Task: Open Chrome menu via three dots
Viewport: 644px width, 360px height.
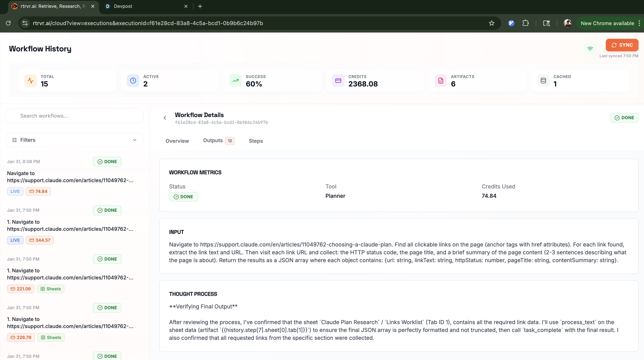Action: point(639,23)
